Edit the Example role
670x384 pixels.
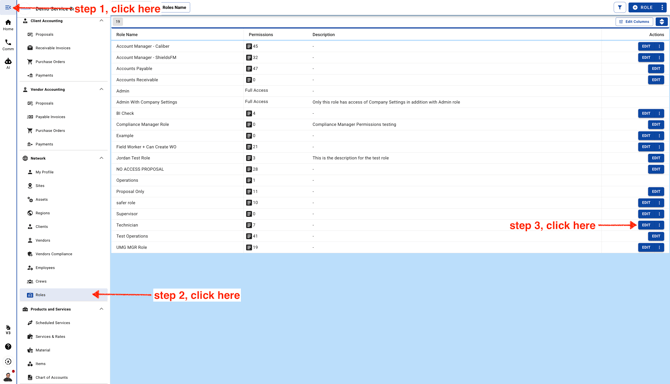click(646, 135)
